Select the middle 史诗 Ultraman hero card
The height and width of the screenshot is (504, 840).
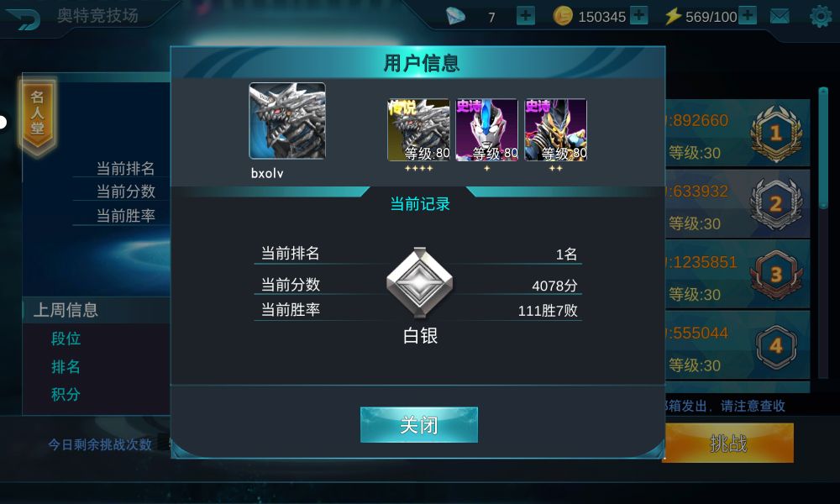[x=487, y=130]
